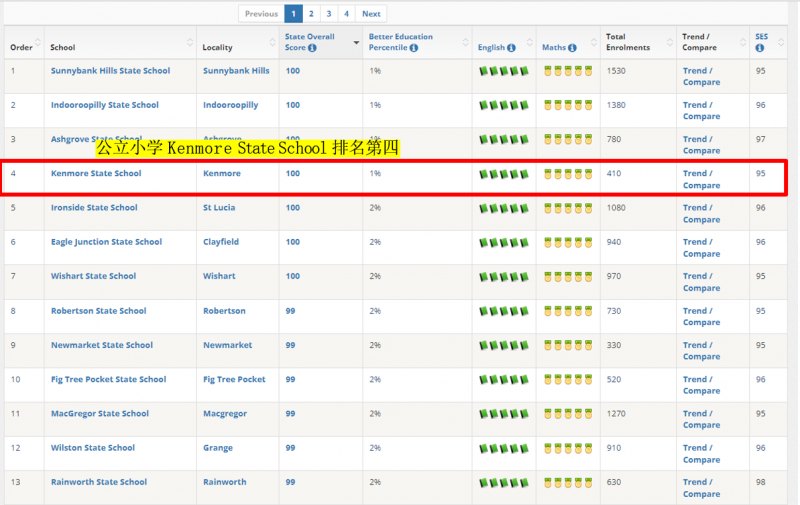Toggle State Overall Score descending sort arrow

[x=356, y=42]
